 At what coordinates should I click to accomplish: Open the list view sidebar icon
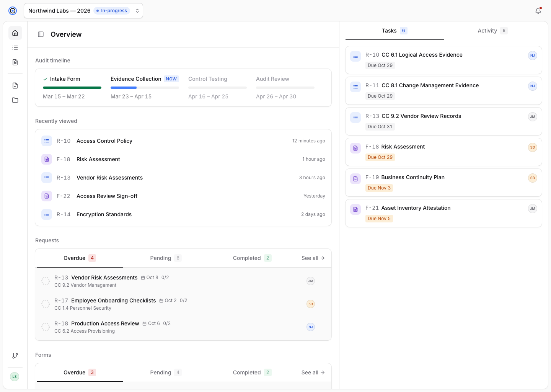pos(15,47)
